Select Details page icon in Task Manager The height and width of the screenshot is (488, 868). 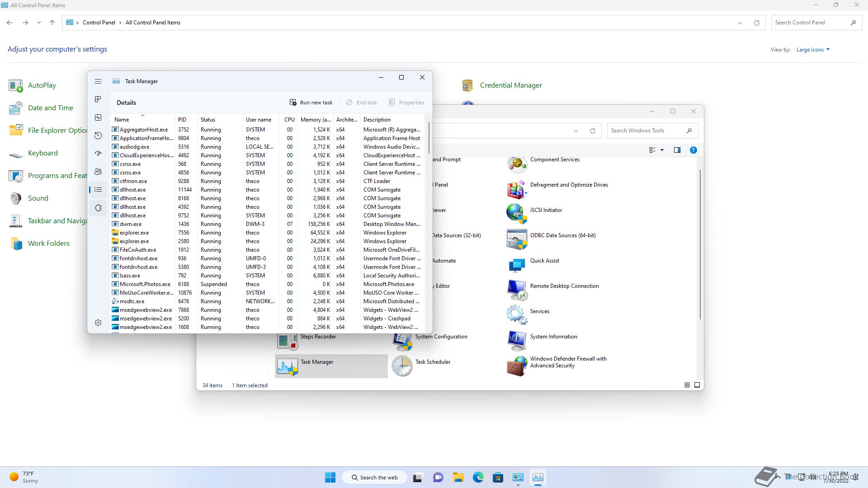pyautogui.click(x=98, y=190)
